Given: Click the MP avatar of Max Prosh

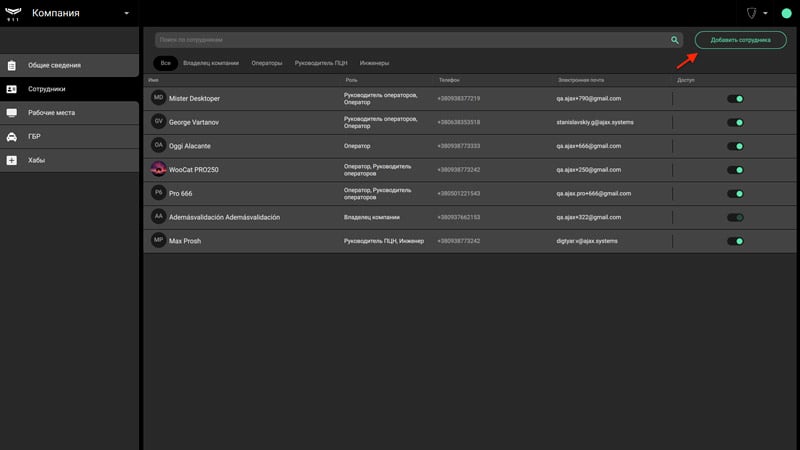Looking at the screenshot, I should (x=159, y=240).
